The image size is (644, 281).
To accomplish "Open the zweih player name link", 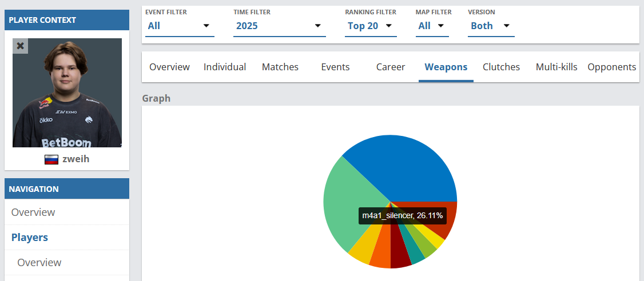I will tap(76, 159).
